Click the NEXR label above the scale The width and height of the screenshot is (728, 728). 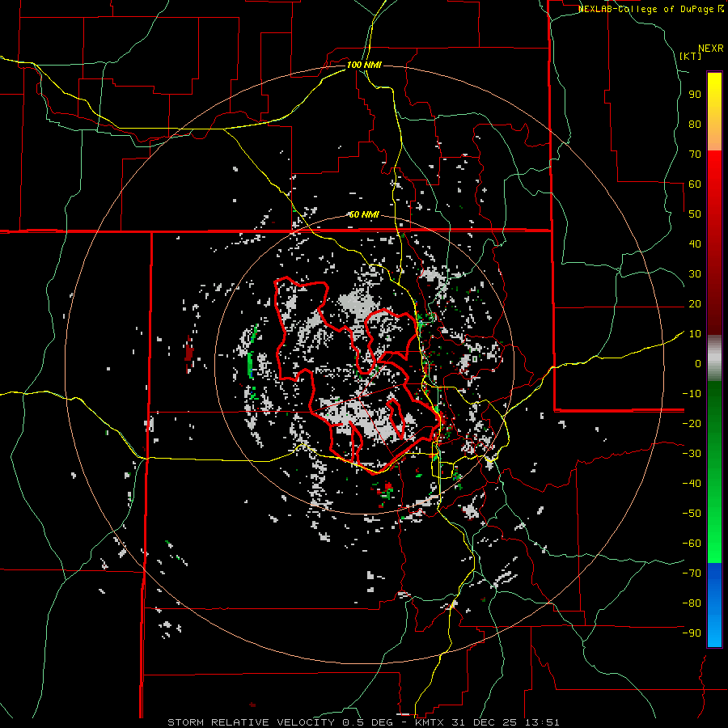(x=709, y=47)
